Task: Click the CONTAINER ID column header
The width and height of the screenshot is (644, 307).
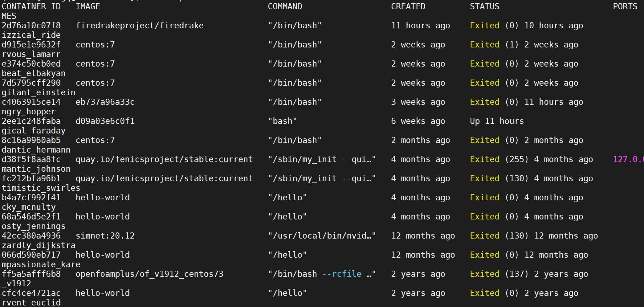Action: 32,6
